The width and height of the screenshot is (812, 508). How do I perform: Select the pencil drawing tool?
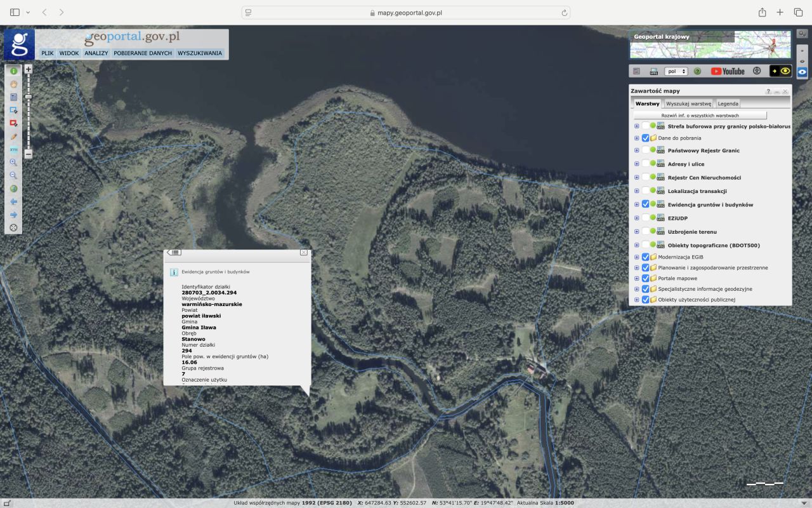tap(13, 137)
